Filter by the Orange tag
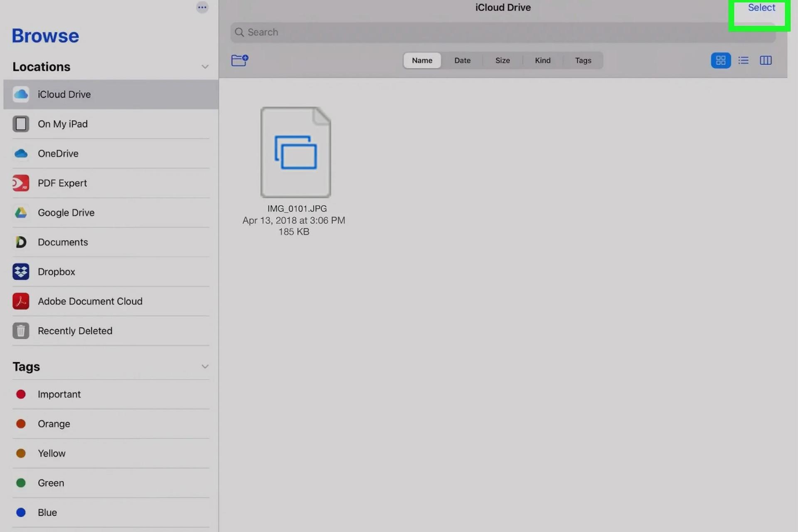This screenshot has width=798, height=532. tap(111, 424)
